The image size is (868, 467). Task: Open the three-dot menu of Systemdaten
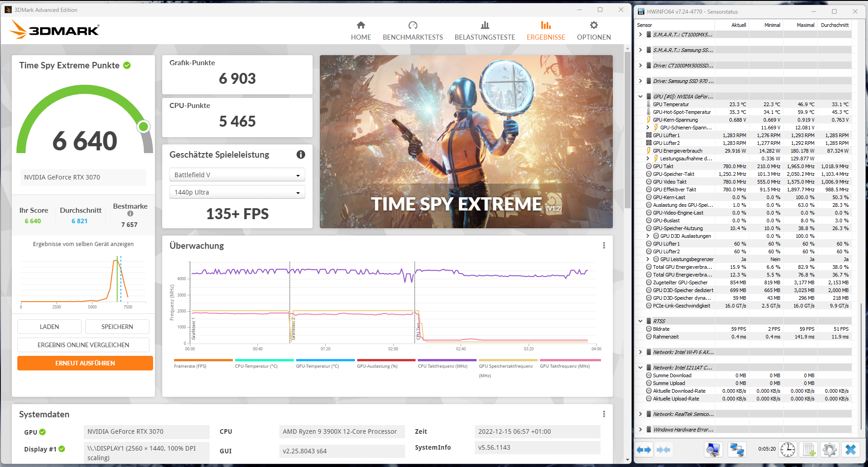(604, 414)
